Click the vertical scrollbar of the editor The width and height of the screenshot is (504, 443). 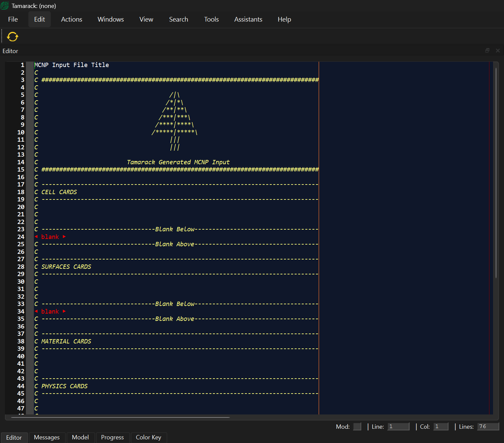pos(496,173)
